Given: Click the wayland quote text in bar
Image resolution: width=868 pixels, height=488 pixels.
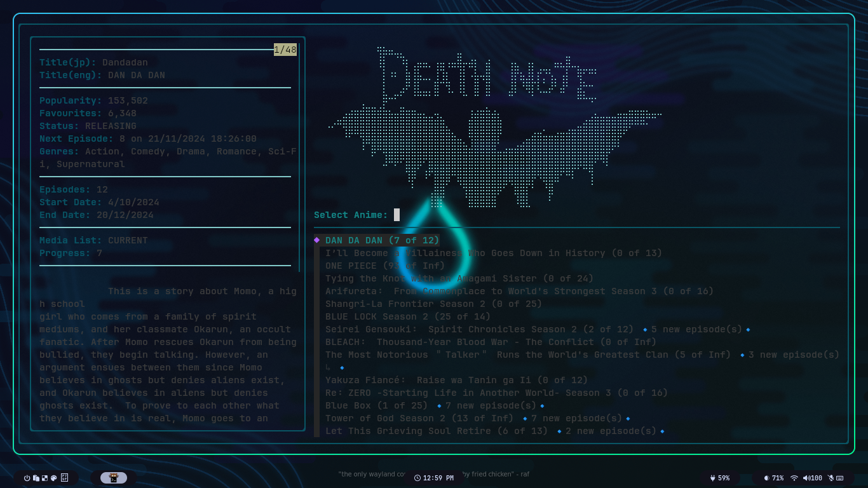Looking at the screenshot, I should click(x=434, y=473).
